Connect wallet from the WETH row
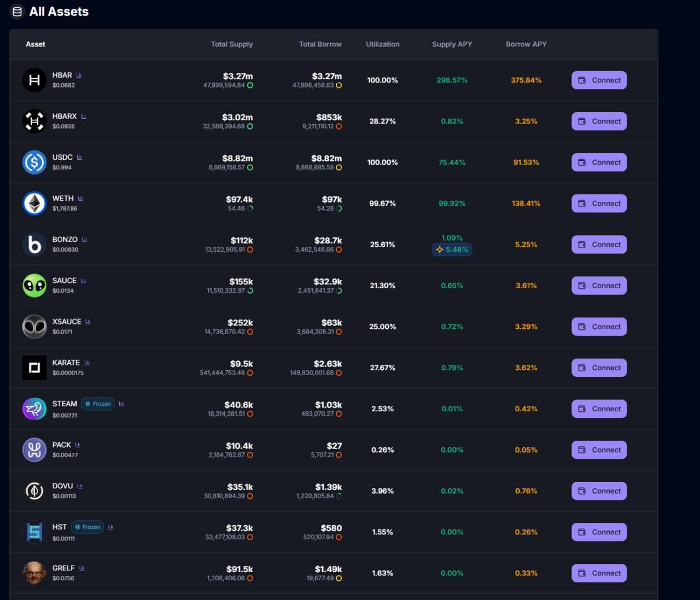 click(x=599, y=203)
